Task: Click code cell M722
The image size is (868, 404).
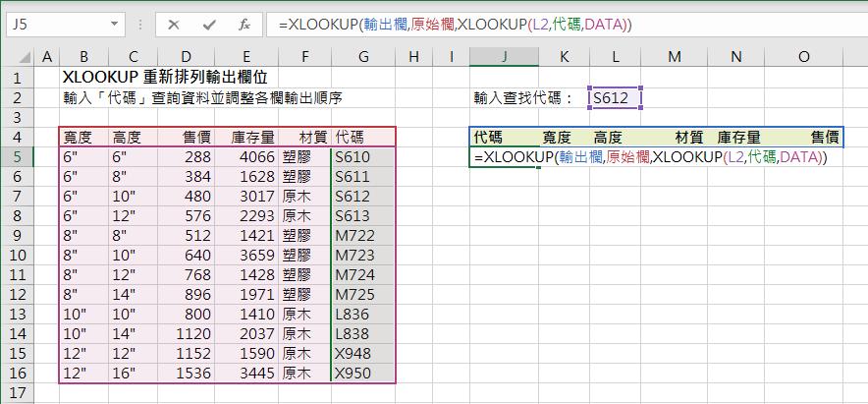Action: [363, 236]
